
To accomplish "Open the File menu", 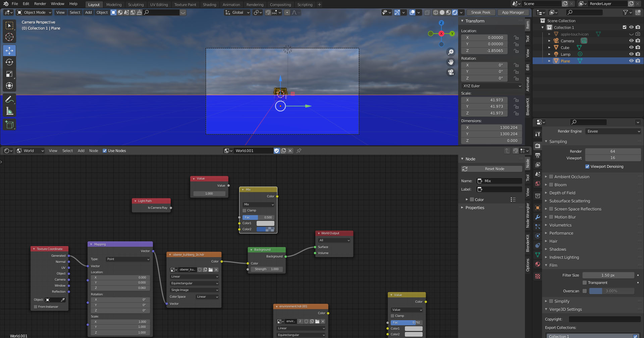I will pos(15,4).
